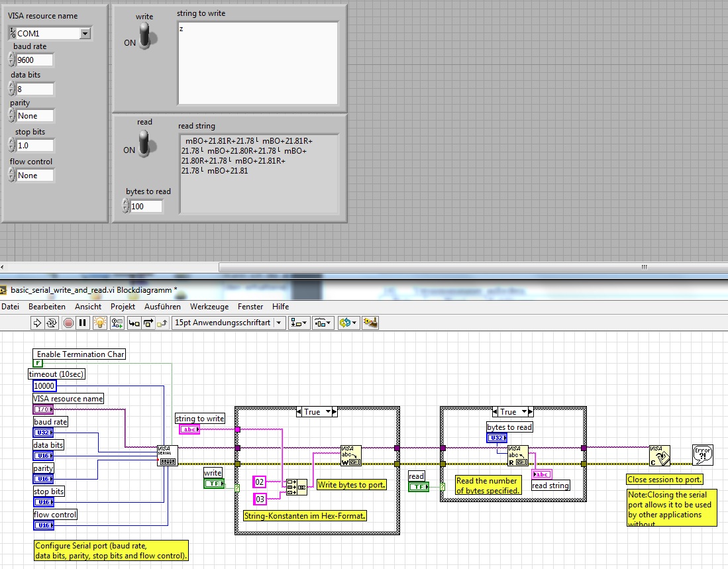
Task: Select the VISA Configure Serial Port node
Action: pyautogui.click(x=168, y=455)
